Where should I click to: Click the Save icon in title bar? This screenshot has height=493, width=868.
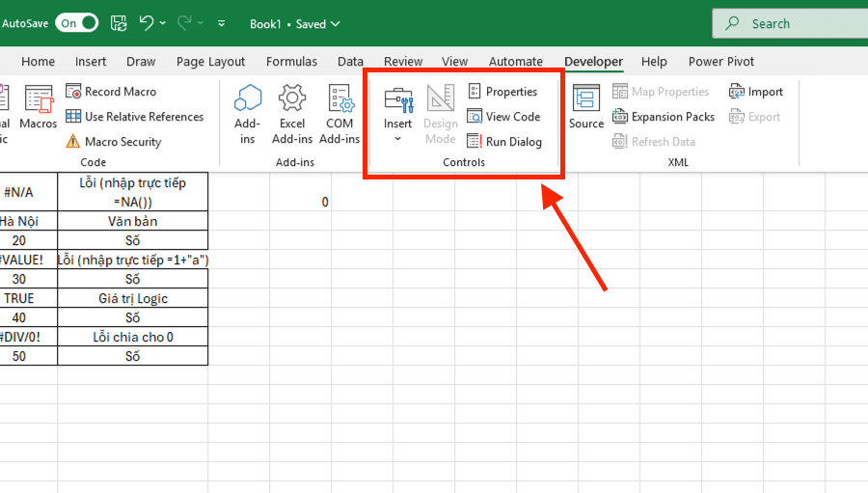click(x=119, y=23)
